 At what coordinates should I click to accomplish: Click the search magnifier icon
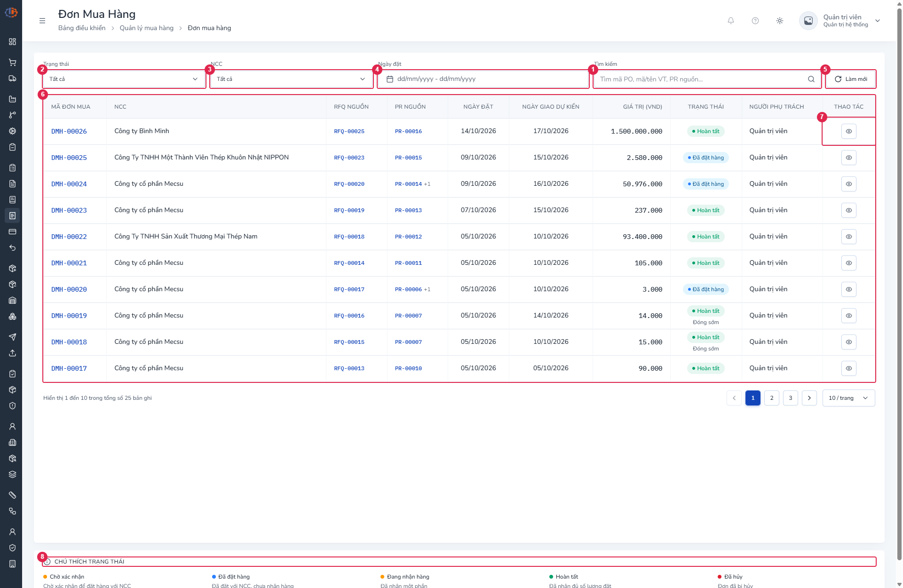click(811, 79)
